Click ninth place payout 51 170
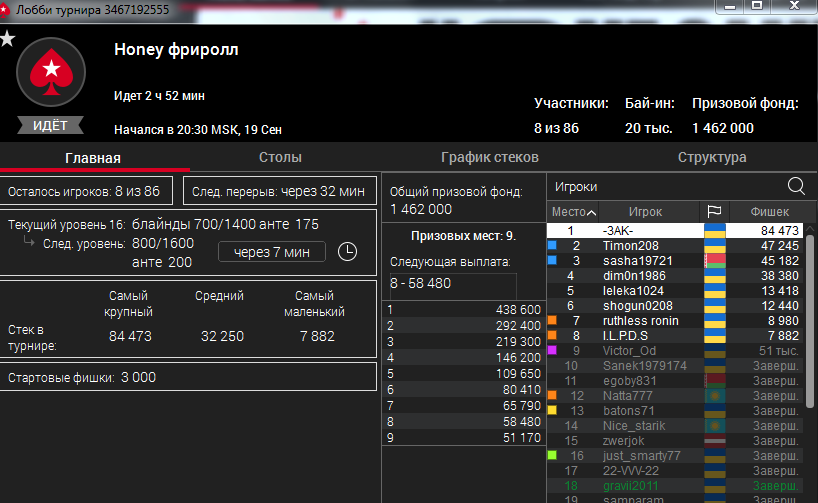This screenshot has height=503, width=818. [522, 438]
